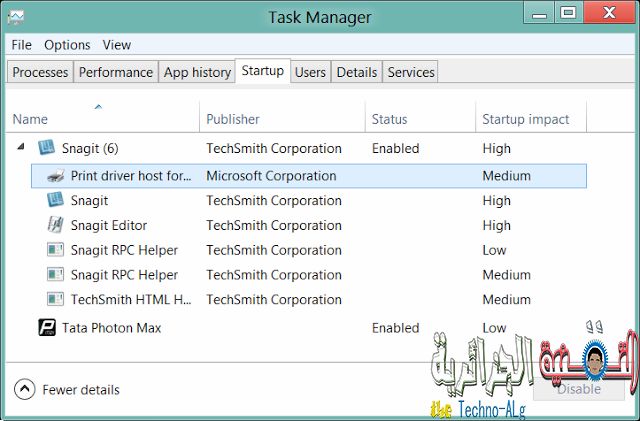
Task: Select the TechSmith HTML H... row
Action: pyautogui.click(x=309, y=299)
